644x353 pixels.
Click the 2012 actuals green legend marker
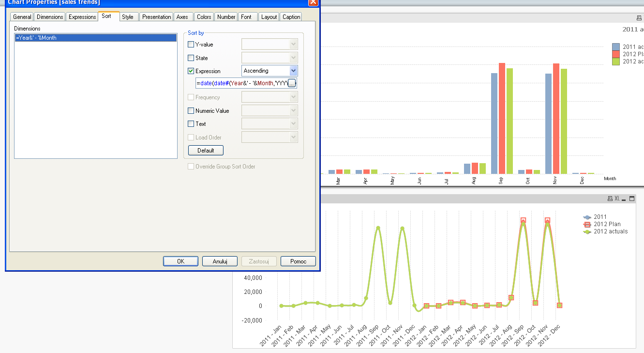pyautogui.click(x=587, y=231)
